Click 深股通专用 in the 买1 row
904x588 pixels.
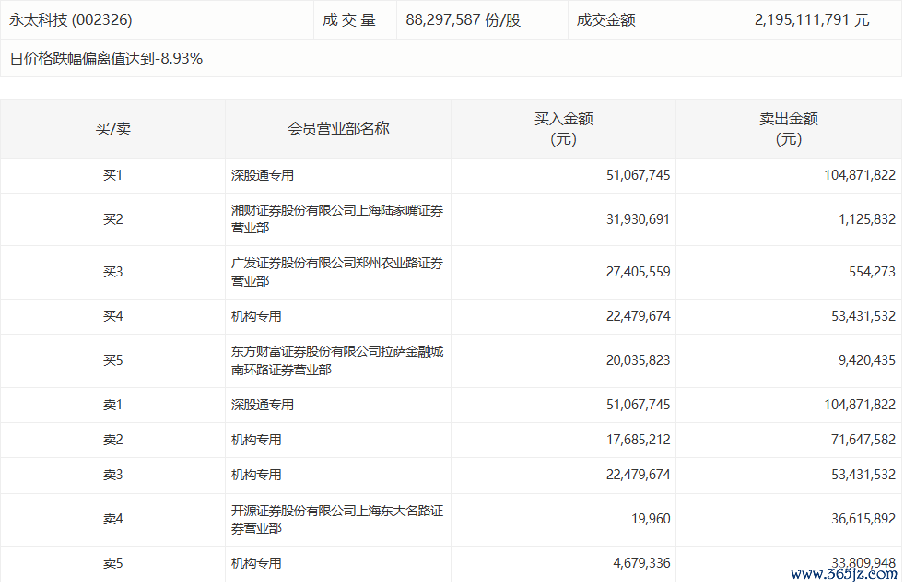click(x=263, y=175)
